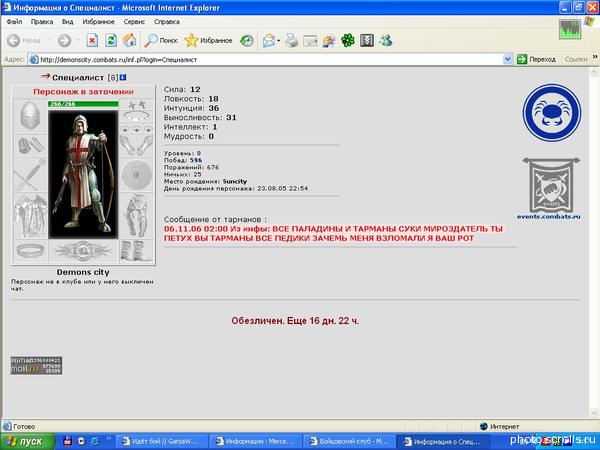Switch to 'Идёт бой // GanjaW...' taskbar window

point(163,441)
